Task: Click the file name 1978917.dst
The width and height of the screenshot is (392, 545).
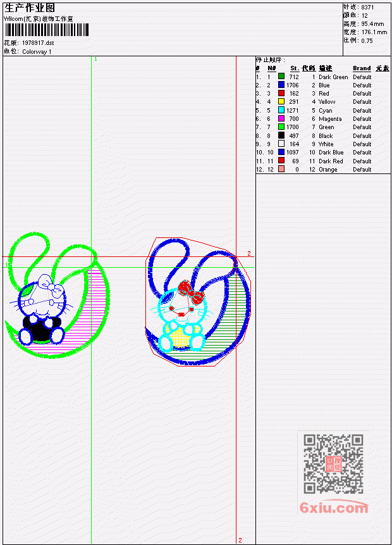Action: point(38,43)
